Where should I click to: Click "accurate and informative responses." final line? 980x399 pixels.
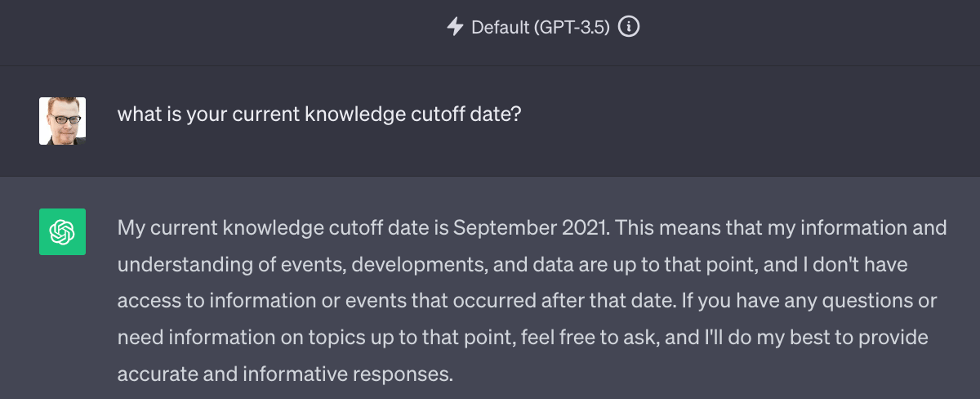click(284, 375)
